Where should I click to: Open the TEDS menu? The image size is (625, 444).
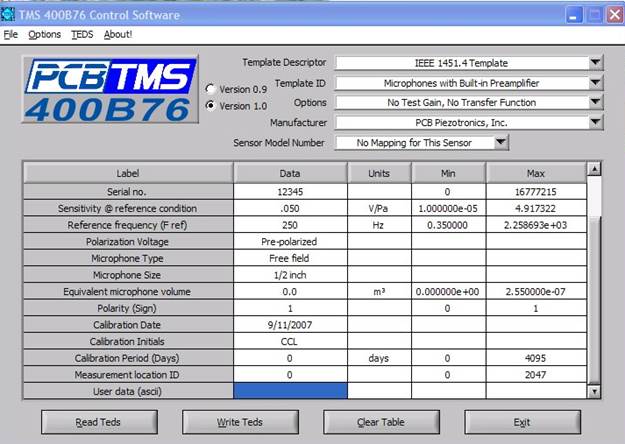point(82,35)
